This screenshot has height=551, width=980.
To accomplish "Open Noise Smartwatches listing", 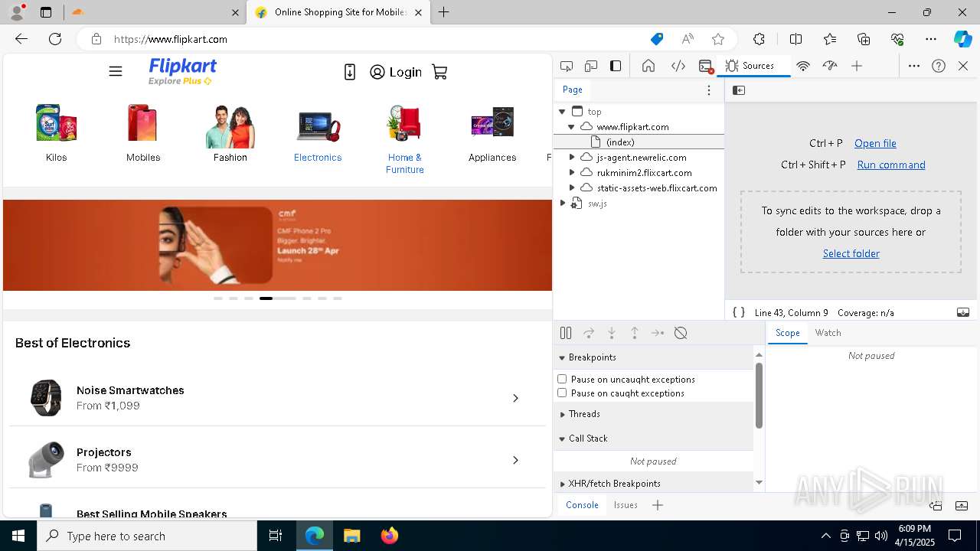I will point(276,398).
